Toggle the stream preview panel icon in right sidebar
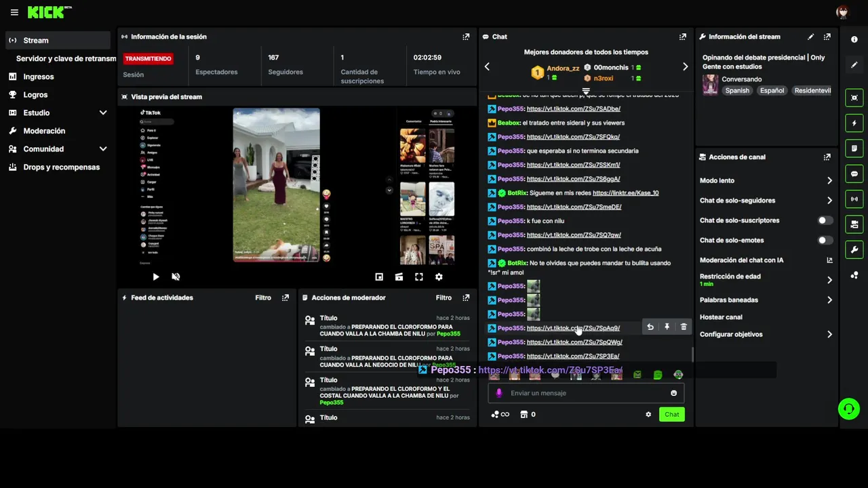This screenshot has height=488, width=868. click(x=854, y=98)
